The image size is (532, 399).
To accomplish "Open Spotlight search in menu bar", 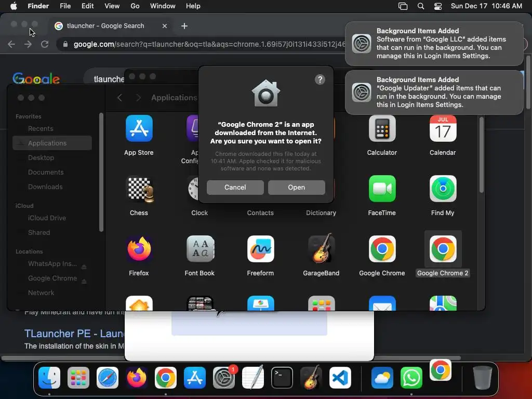I will [421, 6].
